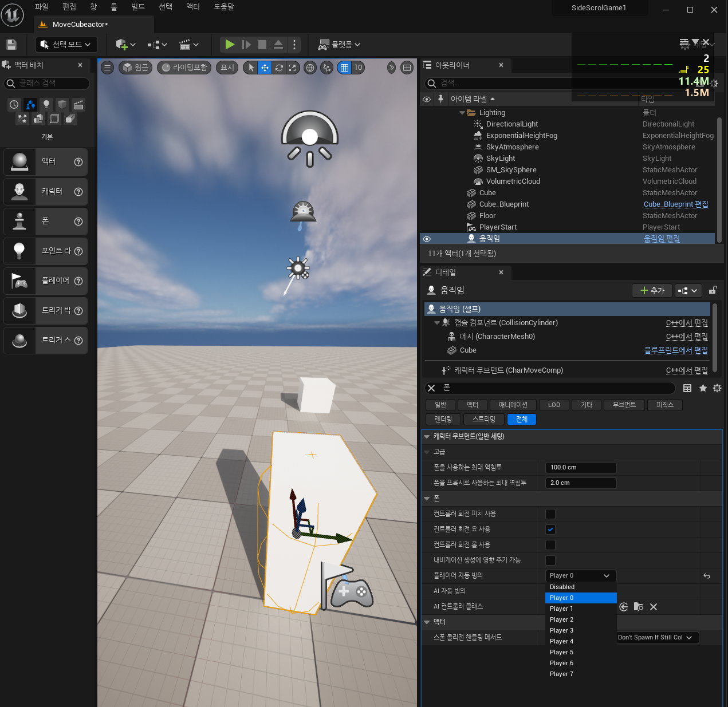Clear the details search with X icon
Screen dimensions: 728x707
point(431,388)
